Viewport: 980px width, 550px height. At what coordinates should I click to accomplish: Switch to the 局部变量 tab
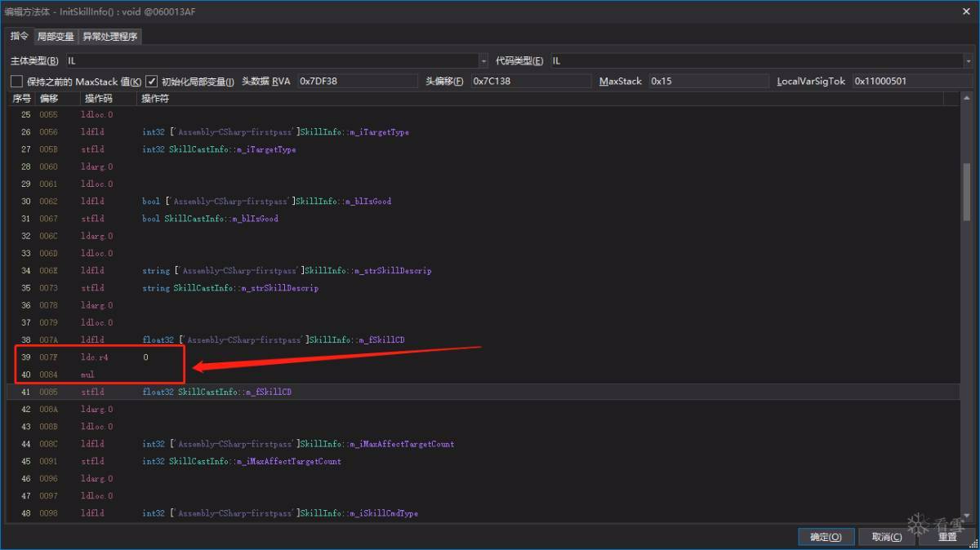(56, 37)
